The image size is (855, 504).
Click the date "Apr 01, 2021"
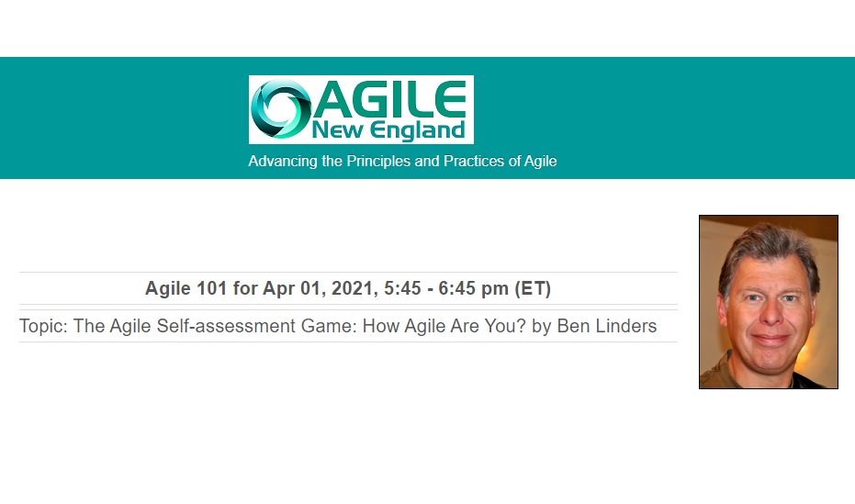321,288
